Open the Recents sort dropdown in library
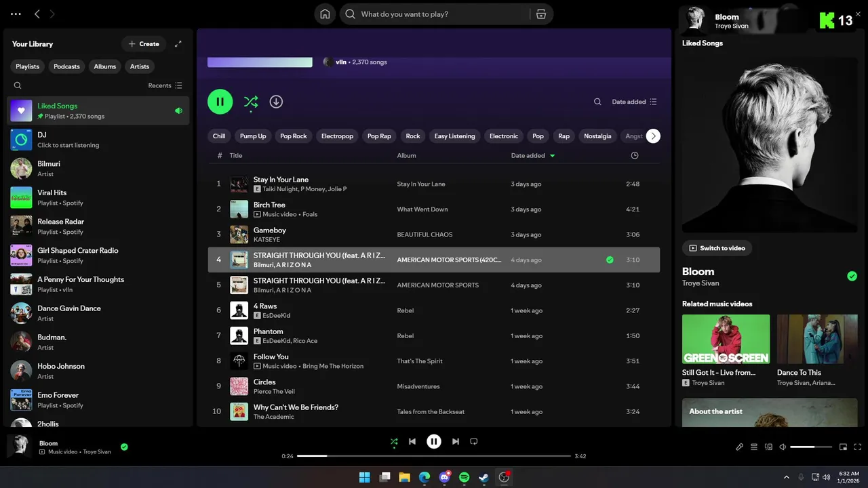The width and height of the screenshot is (868, 488). [165, 85]
